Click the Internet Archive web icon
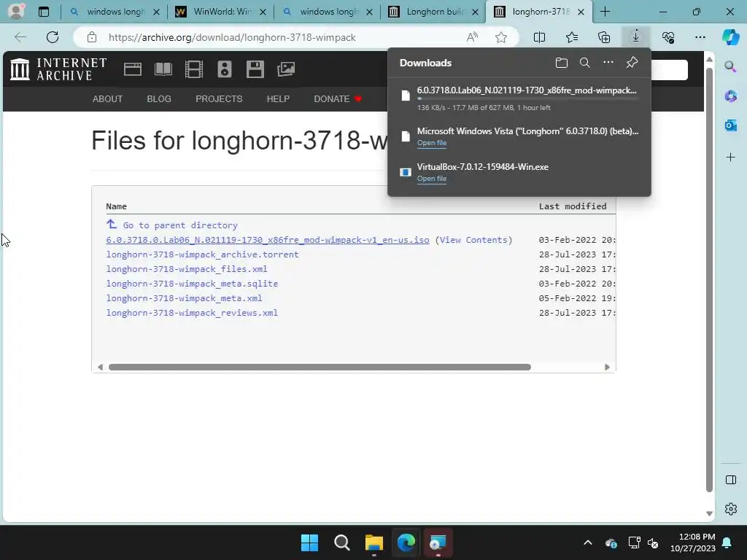Screen dimensions: 747x560 click(x=133, y=69)
